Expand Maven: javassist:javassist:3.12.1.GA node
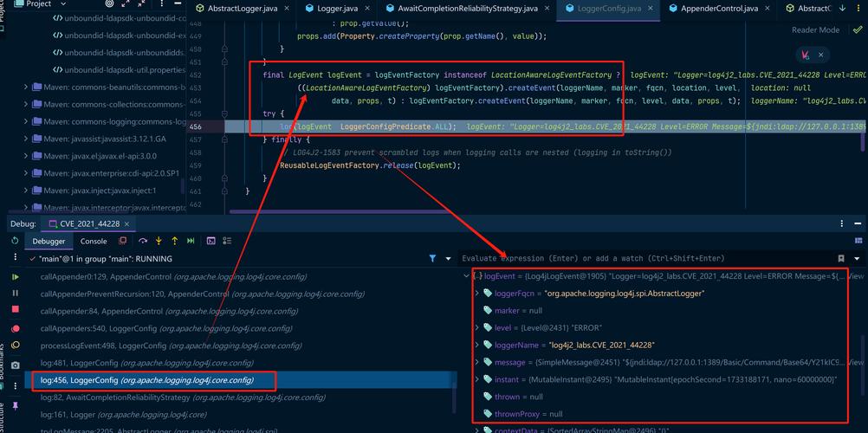The width and height of the screenshot is (868, 433). pyautogui.click(x=25, y=139)
